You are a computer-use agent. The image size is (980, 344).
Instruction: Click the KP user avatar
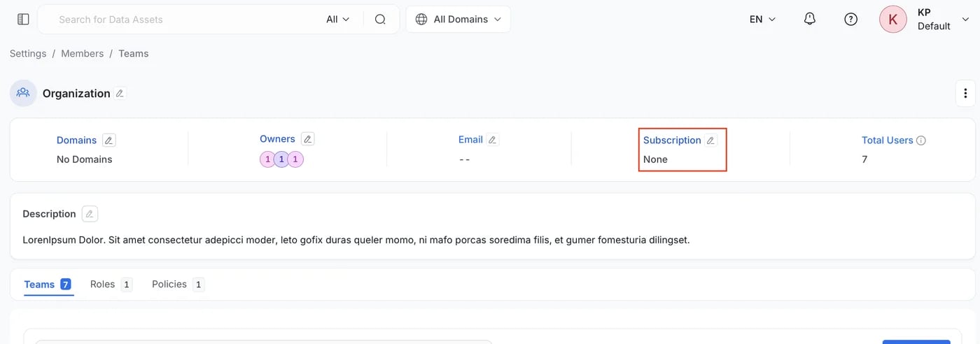pos(892,20)
